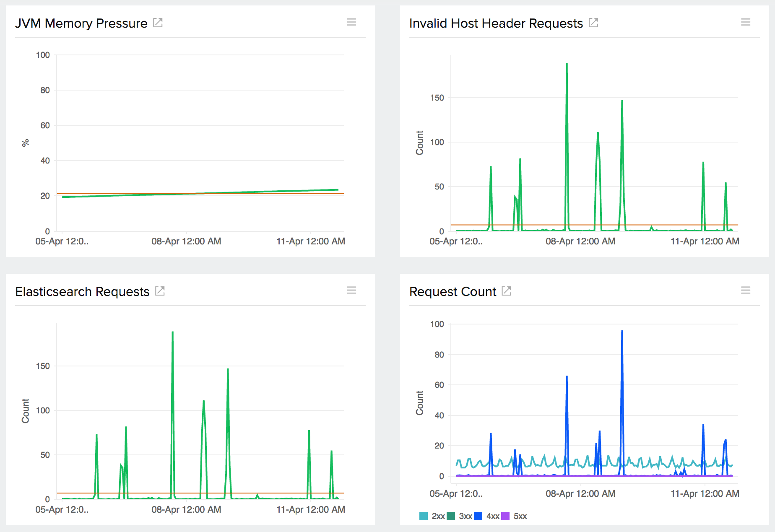Image resolution: width=775 pixels, height=532 pixels.
Task: Click the Elasticsearch Requests widget title
Action: coord(82,291)
